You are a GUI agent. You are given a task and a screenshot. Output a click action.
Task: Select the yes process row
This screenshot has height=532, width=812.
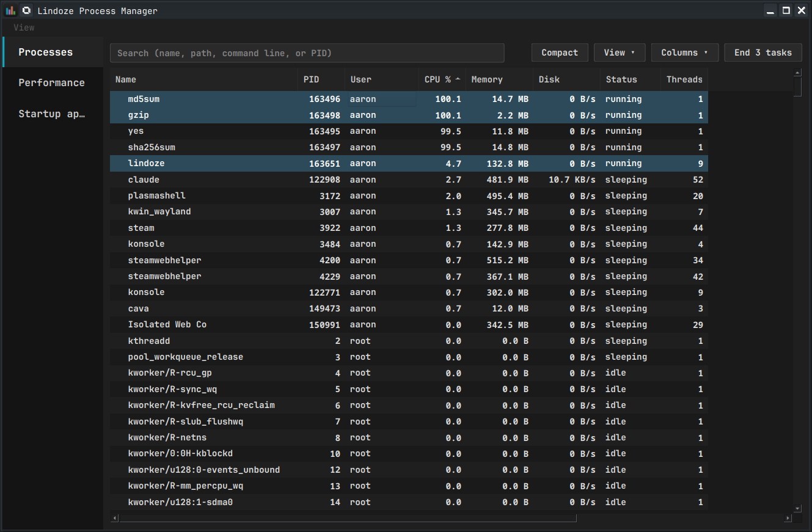(x=409, y=131)
